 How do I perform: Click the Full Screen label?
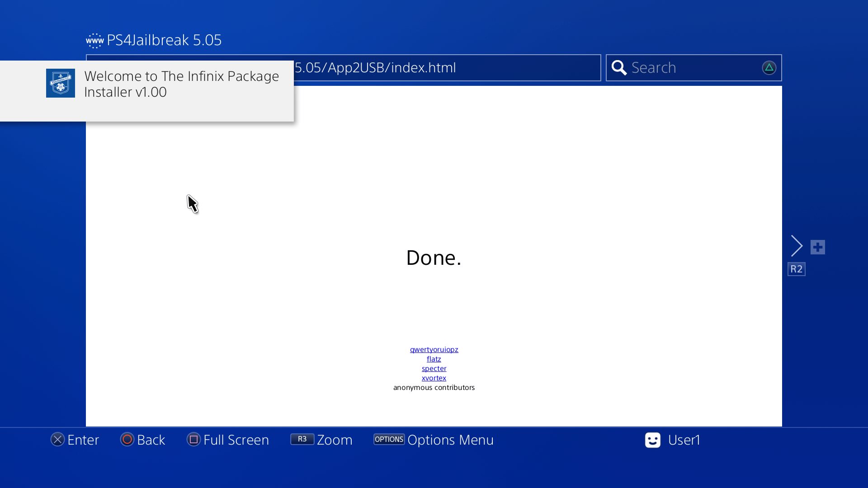[236, 440]
